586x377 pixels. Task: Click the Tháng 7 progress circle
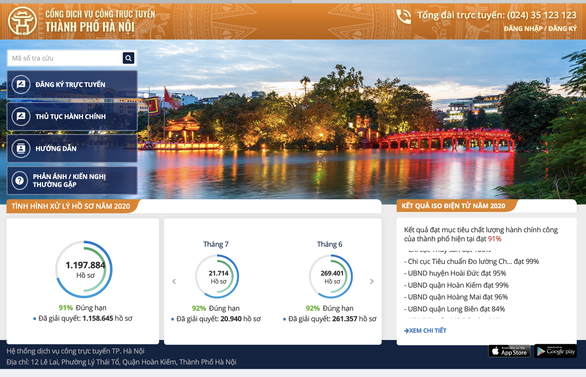[217, 276]
